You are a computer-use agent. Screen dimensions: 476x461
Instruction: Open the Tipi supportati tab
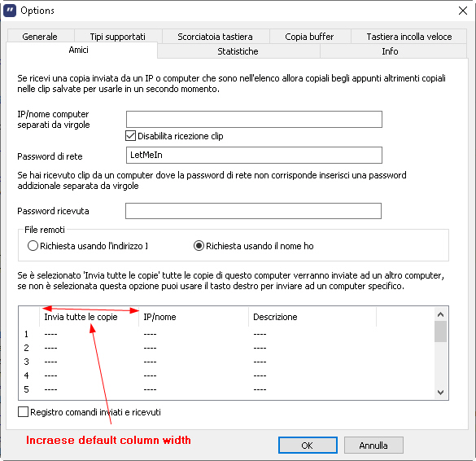point(118,37)
